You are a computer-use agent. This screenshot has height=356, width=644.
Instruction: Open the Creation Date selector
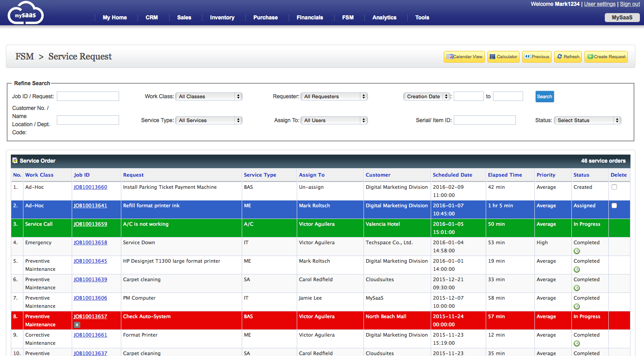point(427,96)
